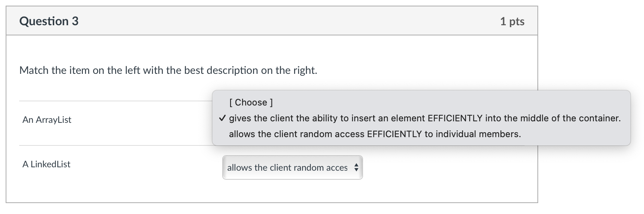Click the blank area below the LinkedList dropdown
The width and height of the screenshot is (644, 214).
[x=292, y=191]
